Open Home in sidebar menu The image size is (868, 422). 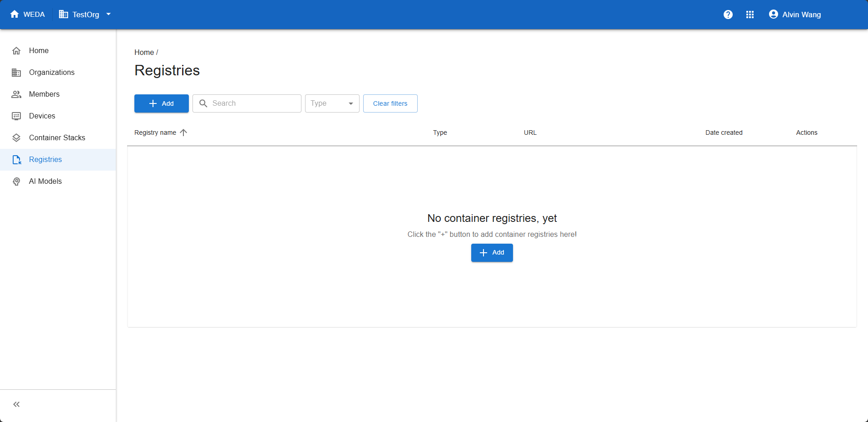pos(58,51)
